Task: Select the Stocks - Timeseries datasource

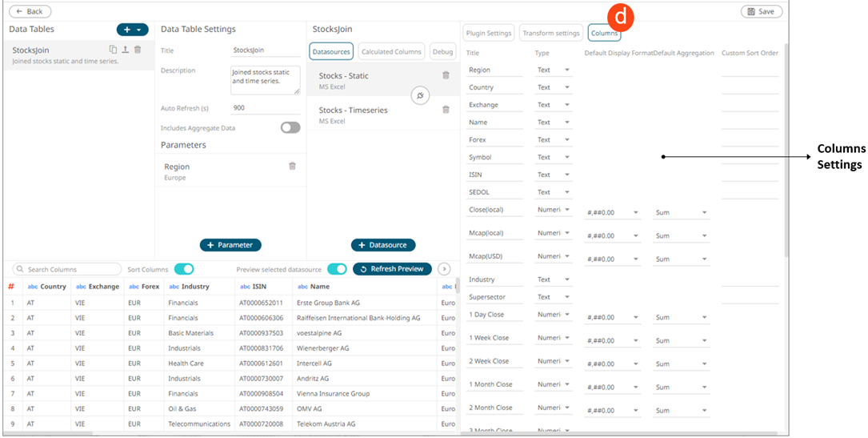Action: [x=383, y=114]
